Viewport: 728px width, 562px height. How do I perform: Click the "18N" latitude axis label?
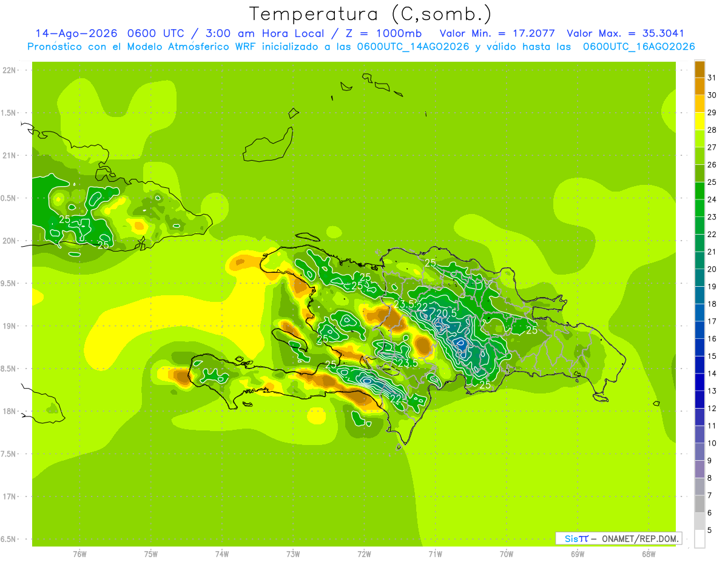click(x=10, y=412)
